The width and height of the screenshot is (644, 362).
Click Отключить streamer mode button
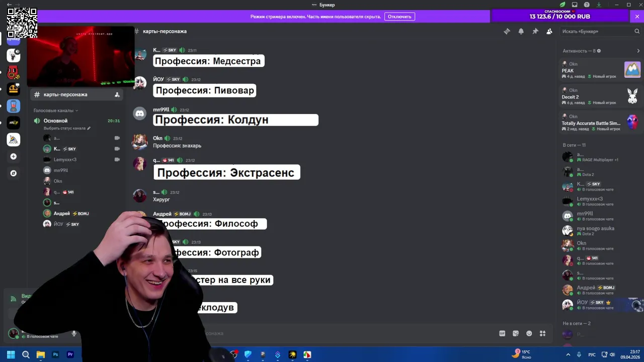click(399, 17)
